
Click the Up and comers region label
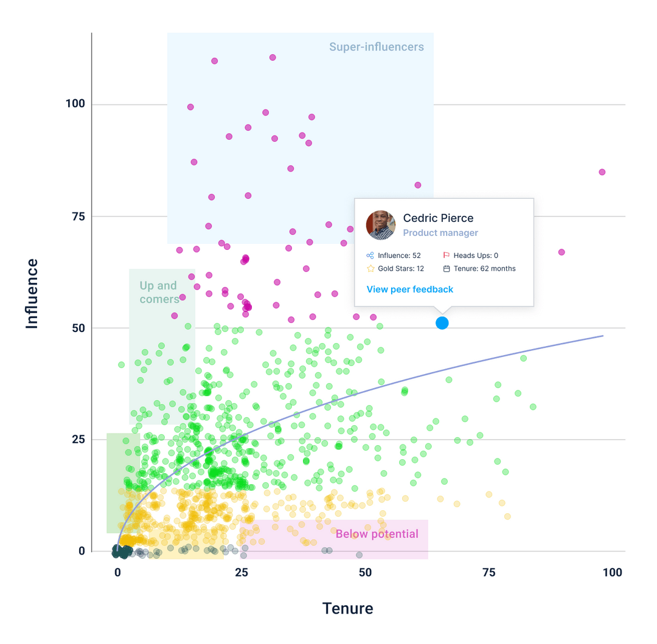pos(157,292)
